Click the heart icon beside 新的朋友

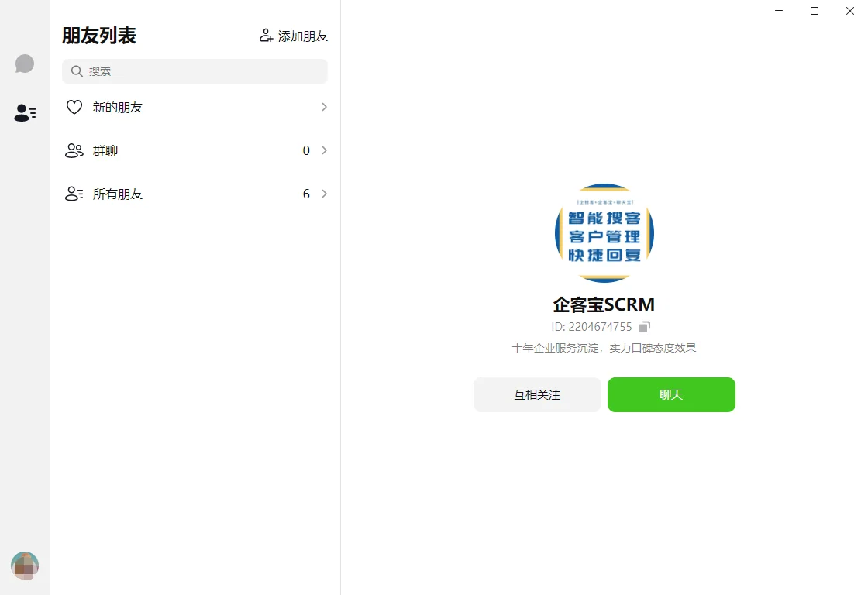click(x=74, y=107)
